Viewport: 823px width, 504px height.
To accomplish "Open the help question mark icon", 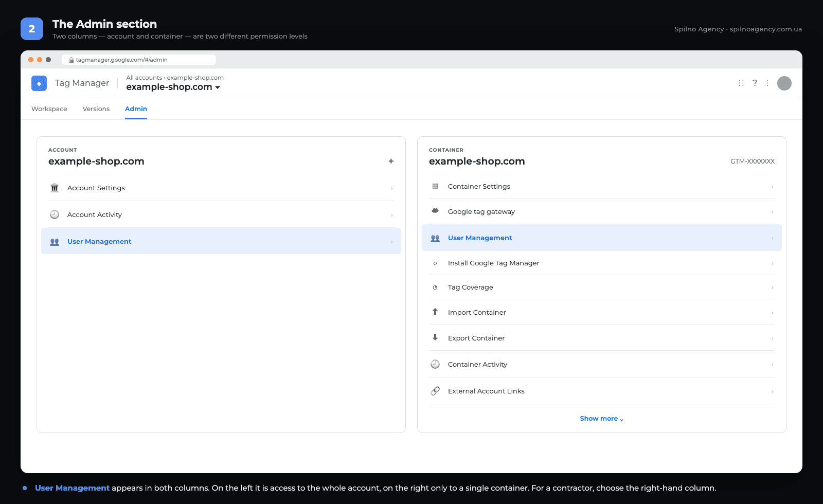I will point(755,83).
